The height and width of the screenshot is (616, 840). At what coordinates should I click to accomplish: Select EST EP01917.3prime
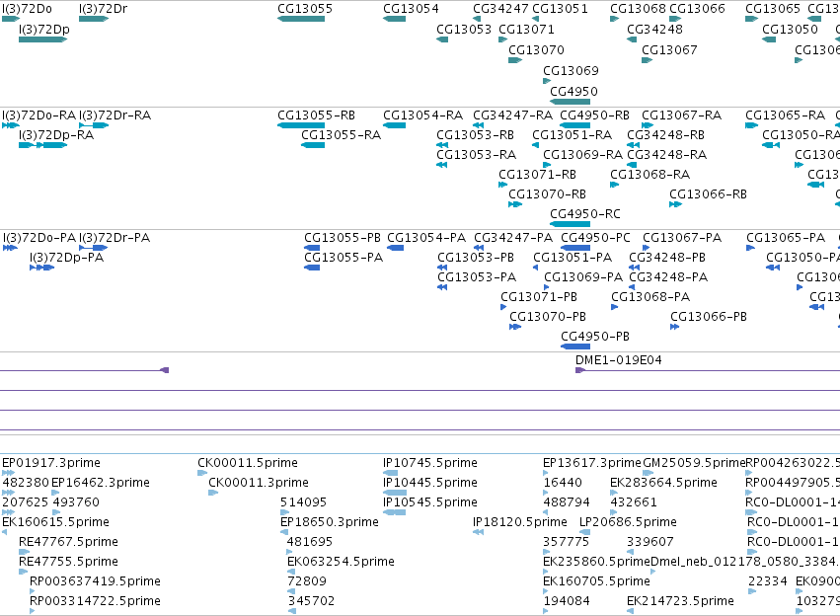pyautogui.click(x=8, y=473)
